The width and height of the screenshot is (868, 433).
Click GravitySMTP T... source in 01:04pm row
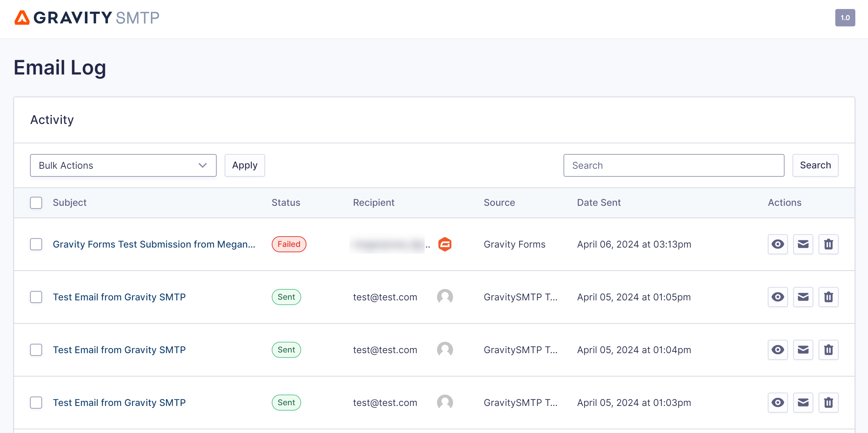pos(520,350)
